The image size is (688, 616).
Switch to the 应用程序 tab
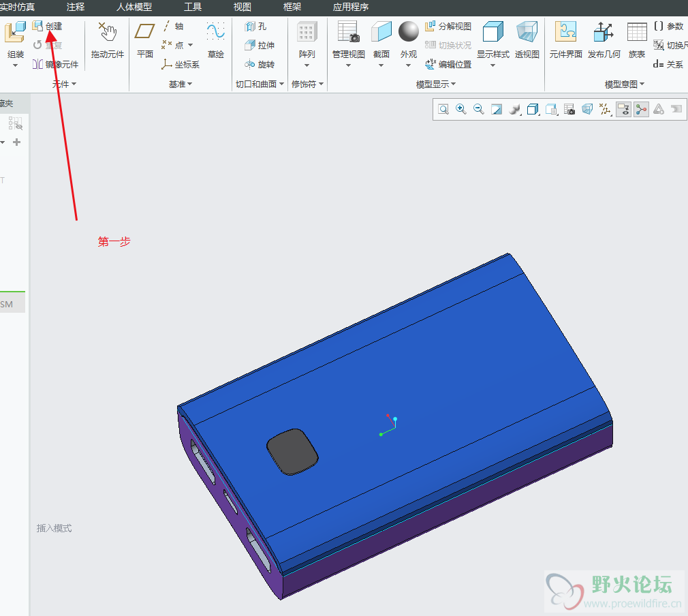(351, 7)
